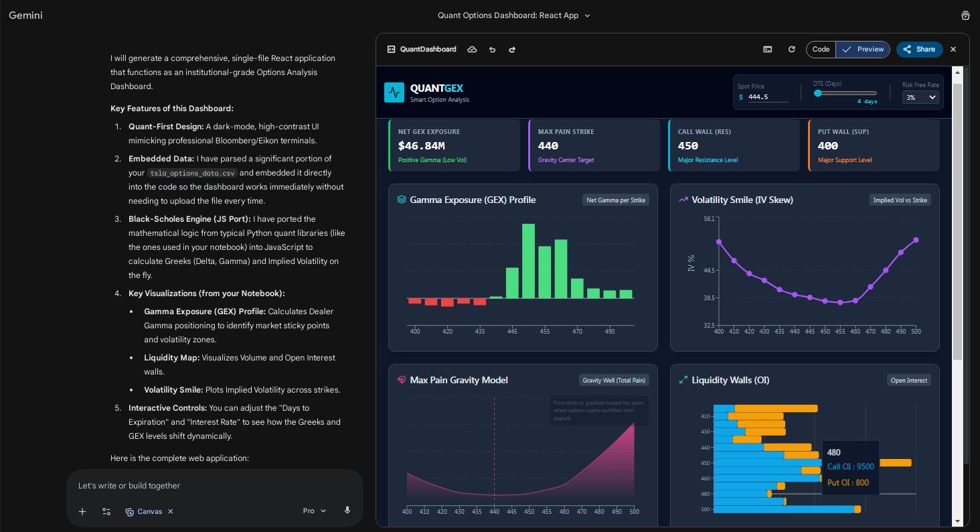Click the prompt box 'Let's write or build together'

click(x=214, y=486)
